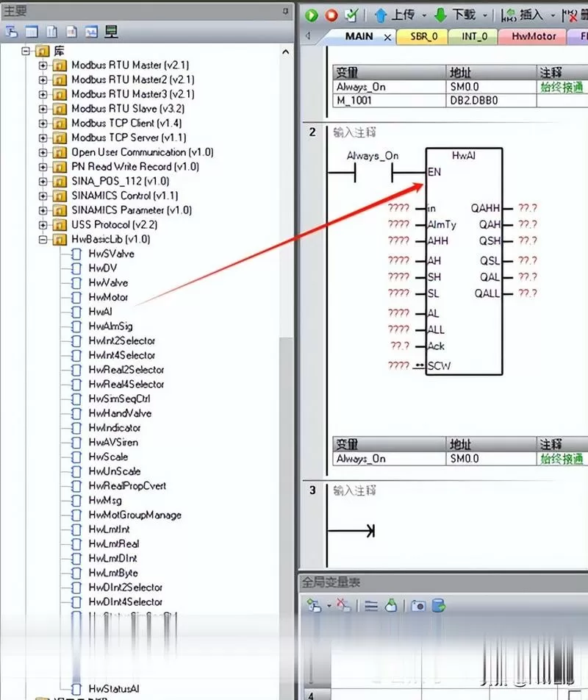Select the HwReal4Selector block

(x=126, y=384)
